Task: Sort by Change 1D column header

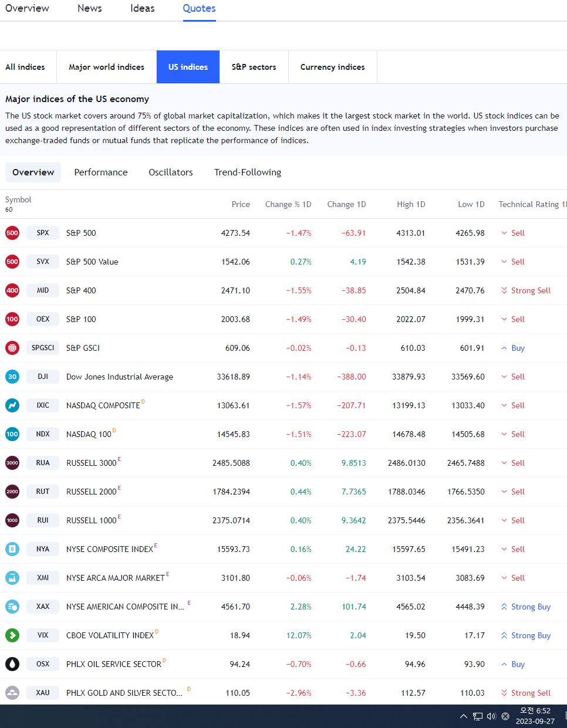Action: click(x=346, y=204)
